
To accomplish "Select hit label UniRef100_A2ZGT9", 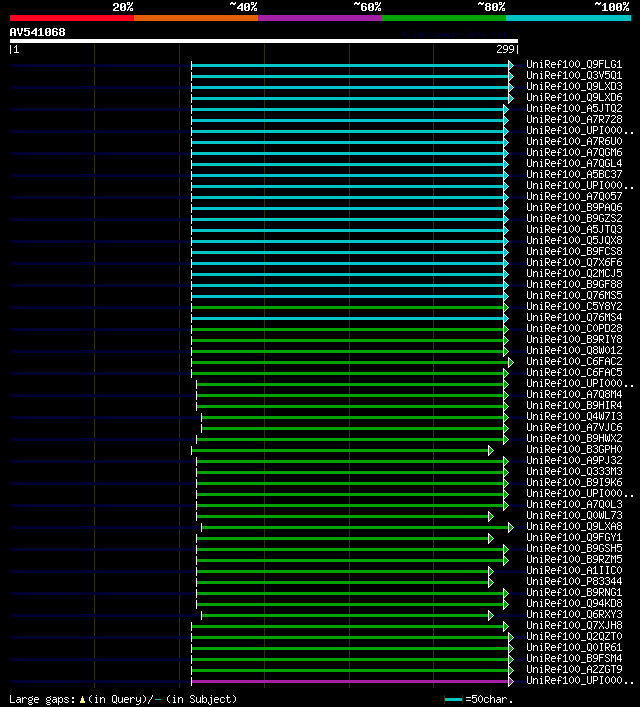I will 574,669.
